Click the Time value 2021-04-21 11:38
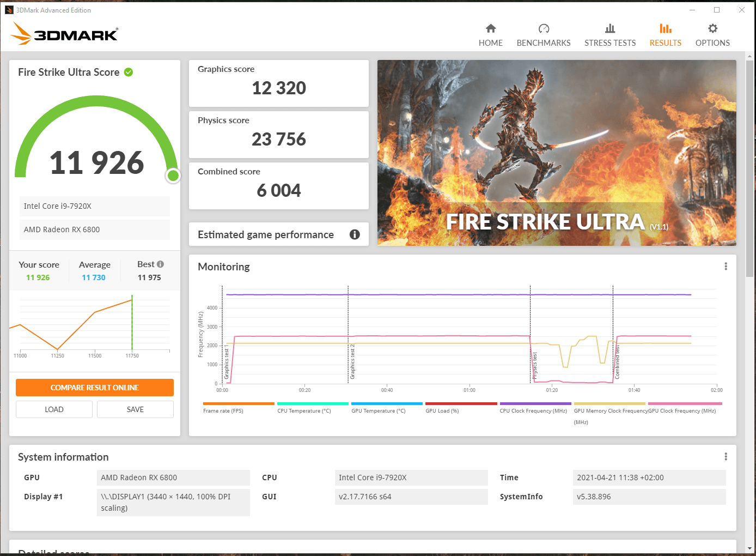This screenshot has width=756, height=556. pos(649,478)
